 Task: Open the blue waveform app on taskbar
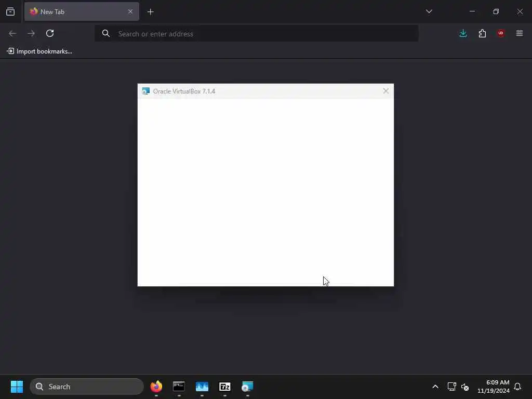point(202,387)
